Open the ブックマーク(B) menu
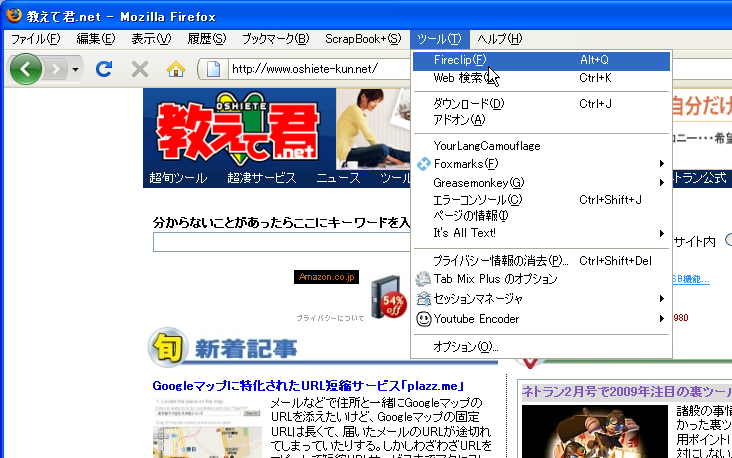This screenshot has height=458, width=732. (275, 39)
